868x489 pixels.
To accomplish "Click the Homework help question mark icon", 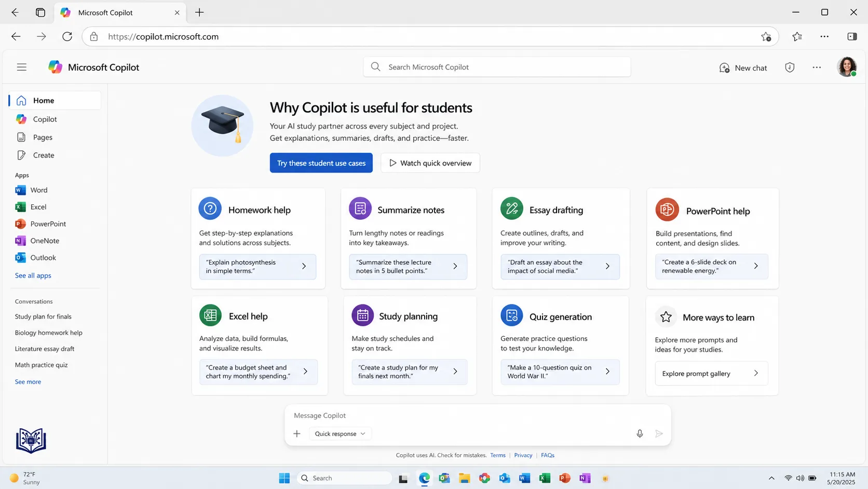I will 210,209.
